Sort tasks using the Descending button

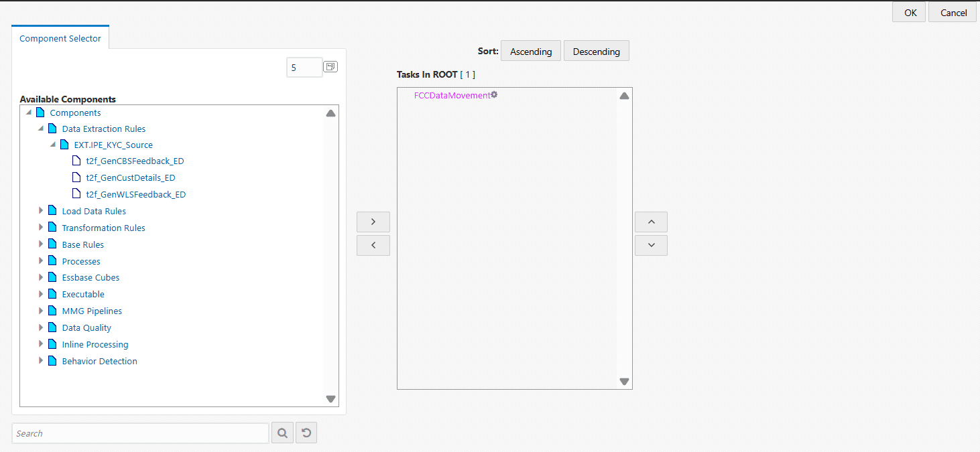coord(596,50)
